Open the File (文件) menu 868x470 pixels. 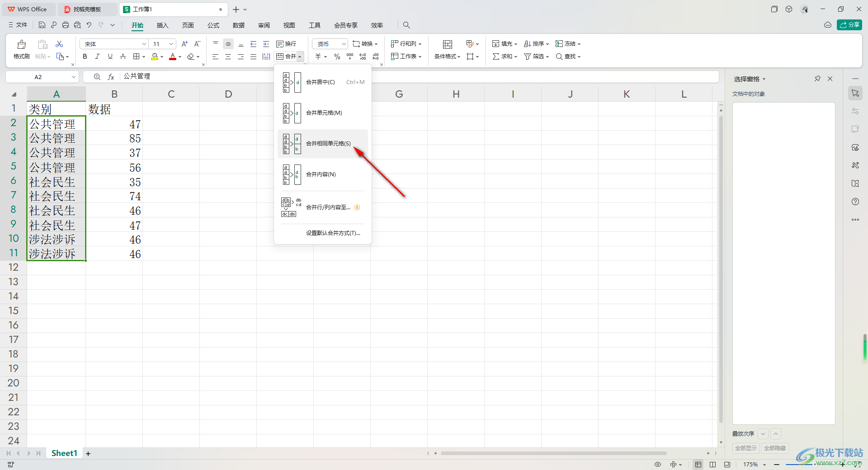18,25
